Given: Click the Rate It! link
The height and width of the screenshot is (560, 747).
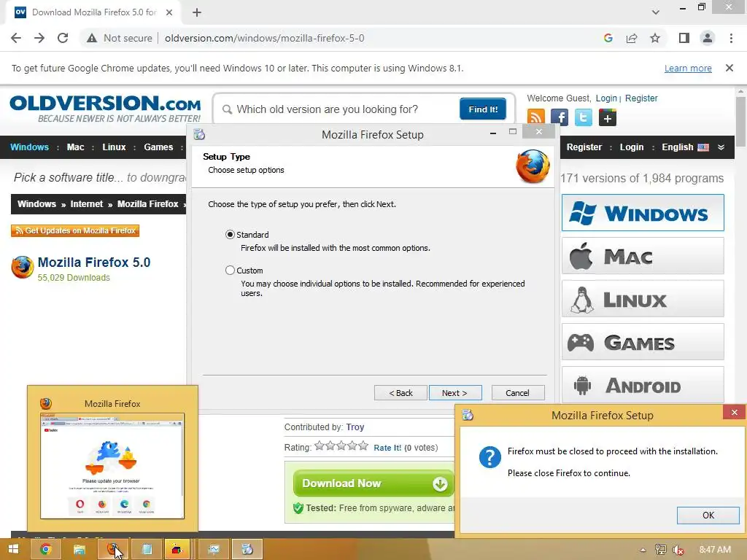Looking at the screenshot, I should point(387,448).
